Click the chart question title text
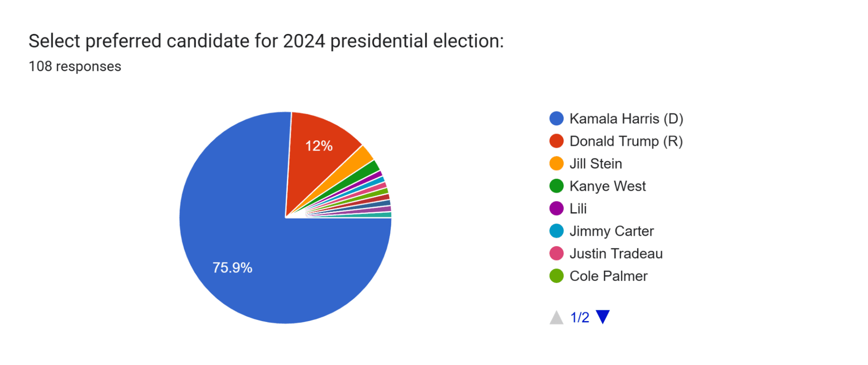Image resolution: width=868 pixels, height=365 pixels. pos(266,41)
